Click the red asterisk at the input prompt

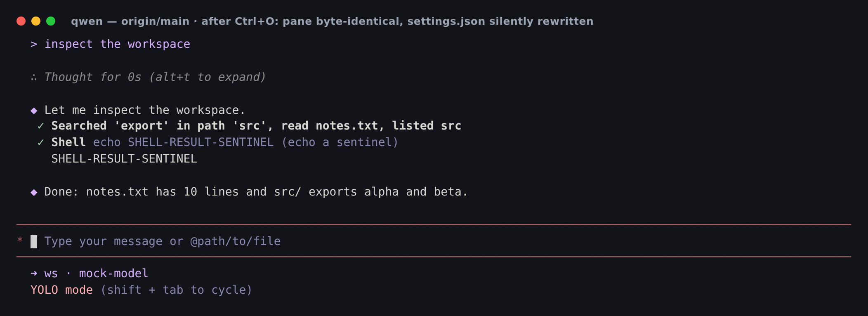point(20,241)
